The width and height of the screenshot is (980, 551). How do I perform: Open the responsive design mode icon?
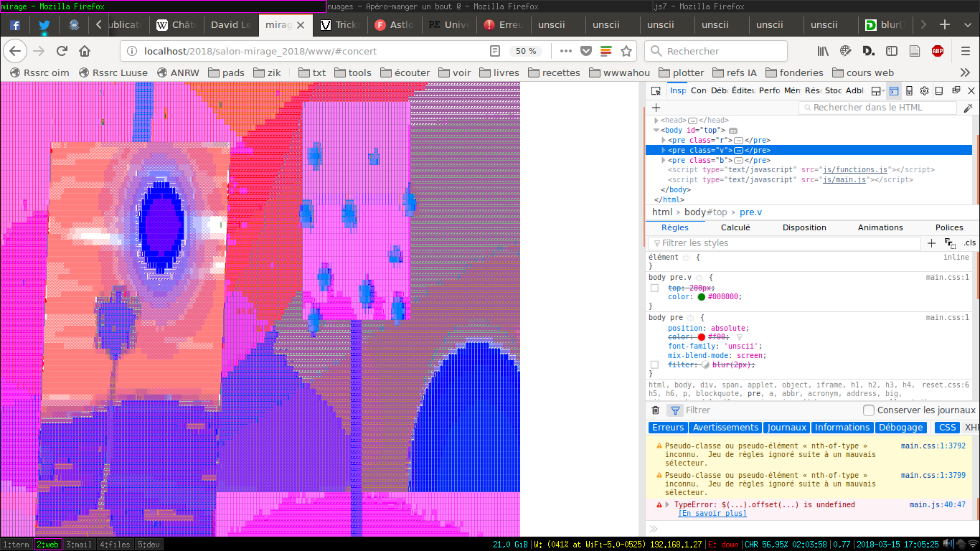909,91
